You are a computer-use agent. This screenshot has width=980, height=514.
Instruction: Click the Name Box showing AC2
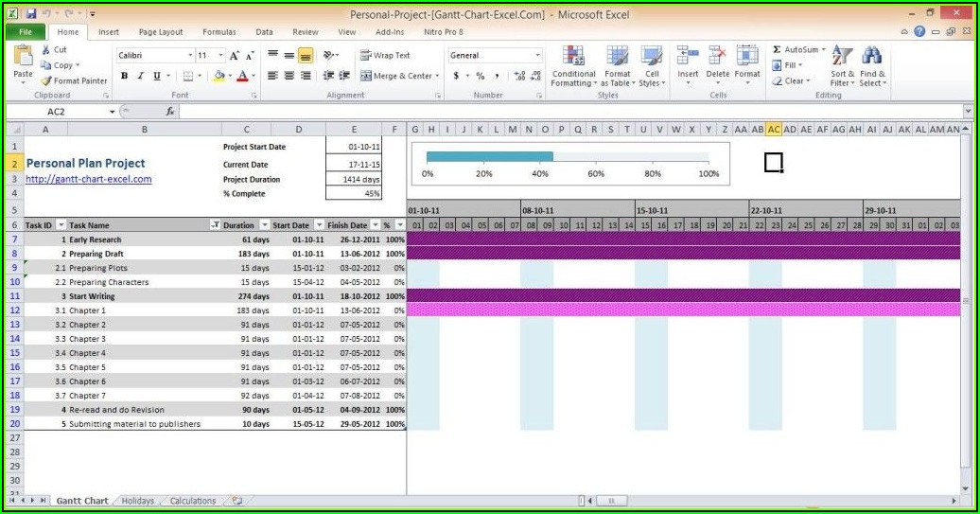point(57,112)
